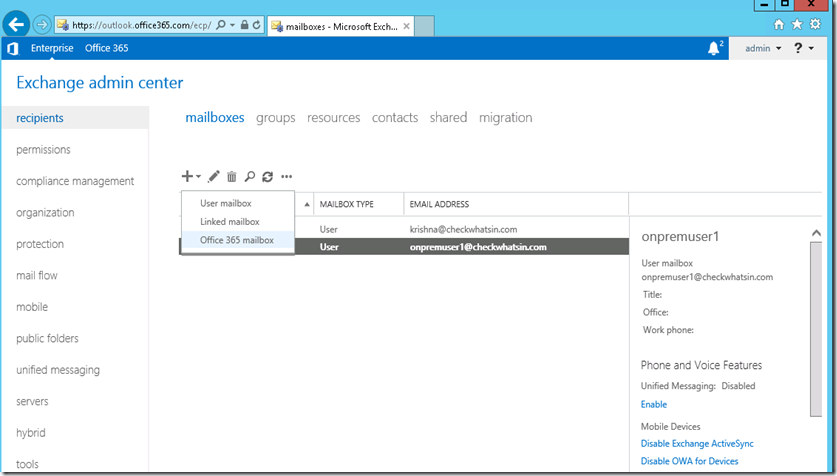This screenshot has height=476, width=837.
Task: Click the details pane scroll up arrow
Action: click(816, 233)
